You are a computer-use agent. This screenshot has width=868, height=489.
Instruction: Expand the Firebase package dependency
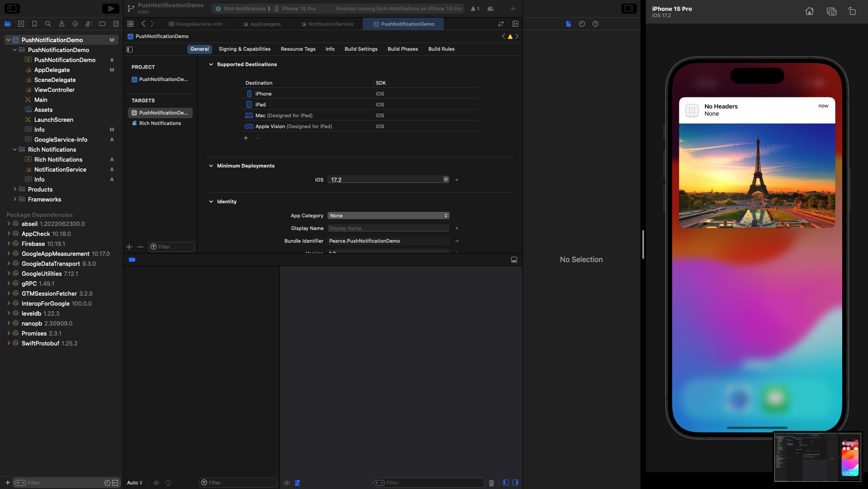click(x=9, y=244)
